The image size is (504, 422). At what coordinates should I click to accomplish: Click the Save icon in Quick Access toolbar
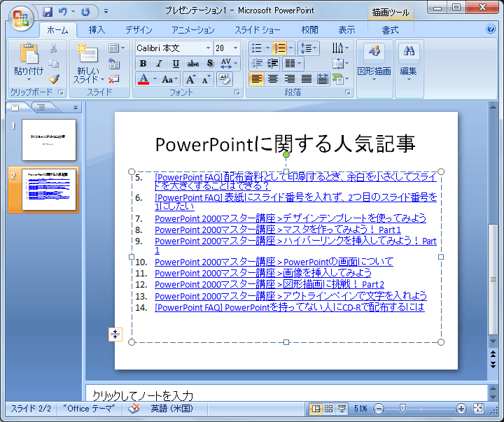point(48,12)
